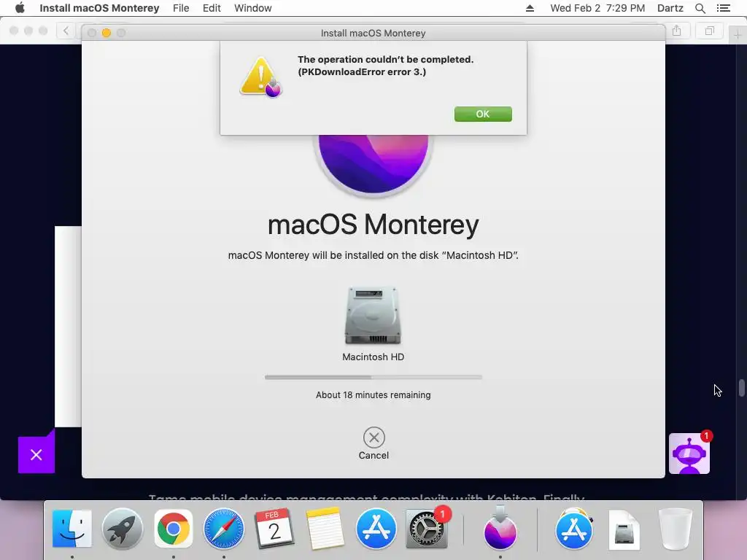Screen dimensions: 747x560
Task: Open the Edit menu
Action: pyautogui.click(x=212, y=8)
